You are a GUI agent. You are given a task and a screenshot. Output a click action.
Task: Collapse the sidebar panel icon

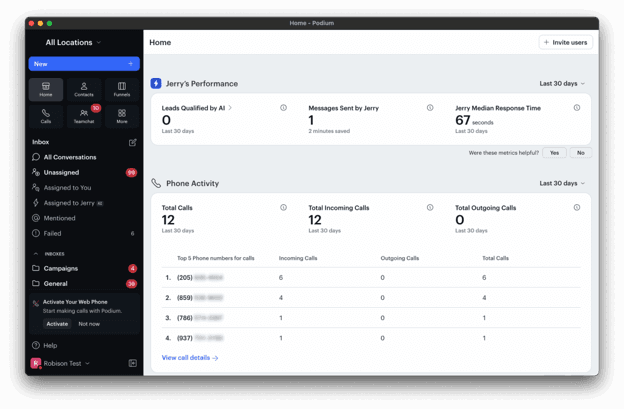[133, 363]
